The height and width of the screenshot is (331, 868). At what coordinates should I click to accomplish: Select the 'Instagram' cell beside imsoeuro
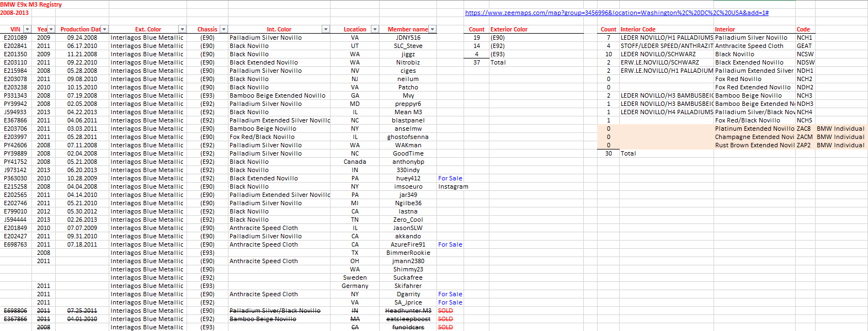(453, 186)
